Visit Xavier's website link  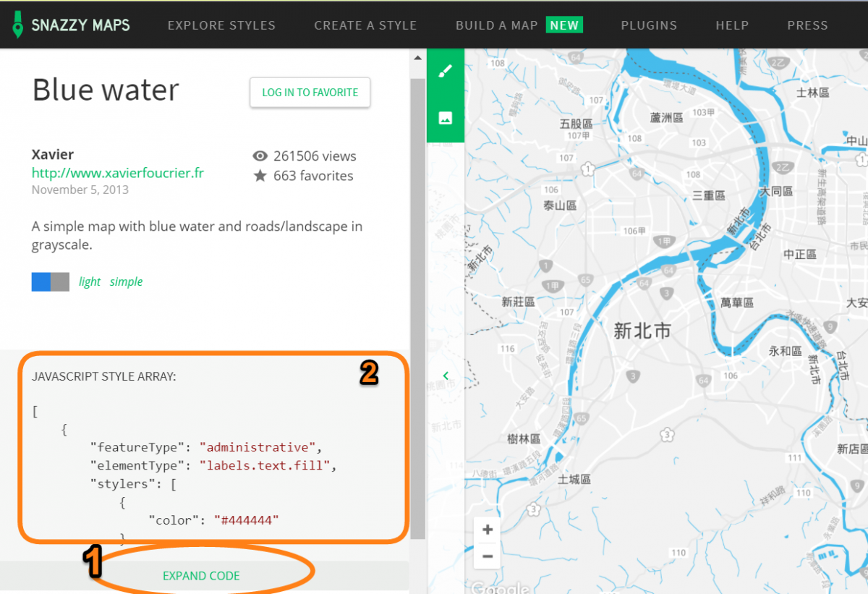click(x=117, y=173)
